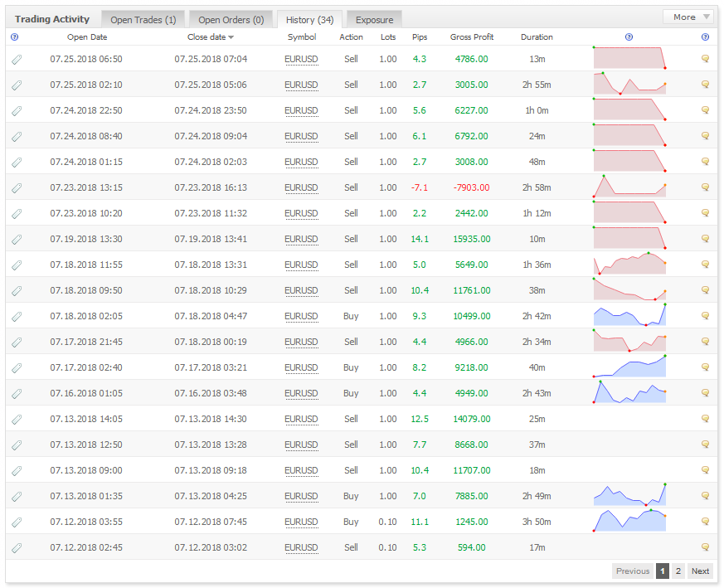Go to page 2 of history

click(678, 571)
